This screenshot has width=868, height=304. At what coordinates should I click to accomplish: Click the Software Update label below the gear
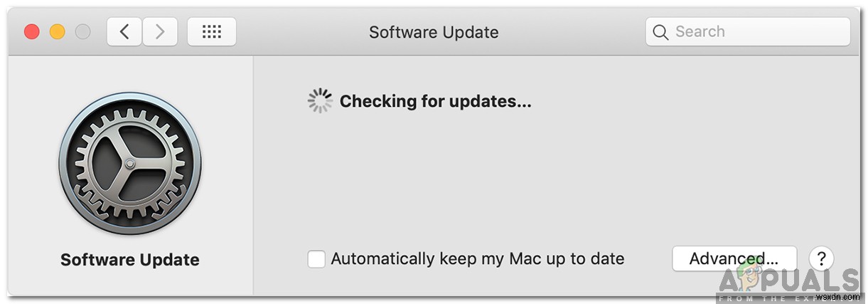click(x=130, y=260)
